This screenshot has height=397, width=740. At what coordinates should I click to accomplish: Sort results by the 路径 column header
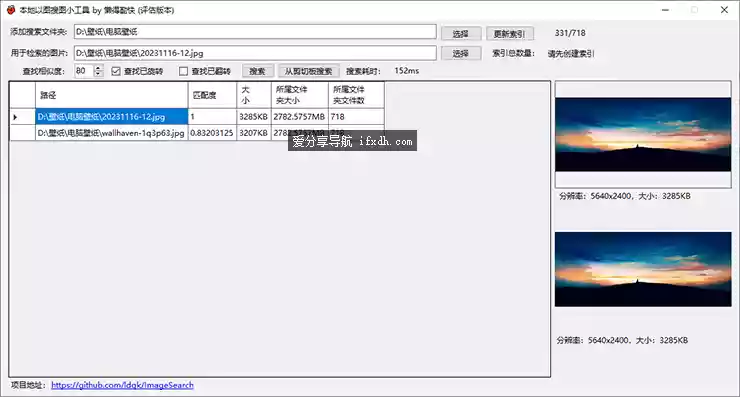pyautogui.click(x=111, y=95)
